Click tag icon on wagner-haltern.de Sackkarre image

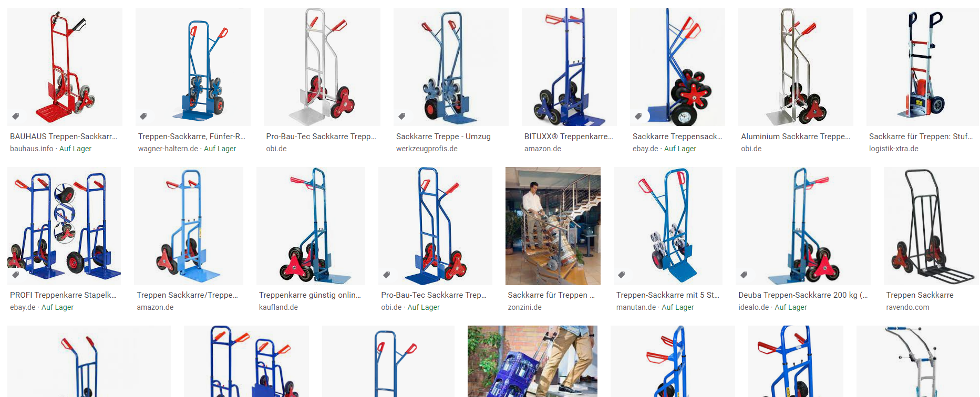point(143,116)
